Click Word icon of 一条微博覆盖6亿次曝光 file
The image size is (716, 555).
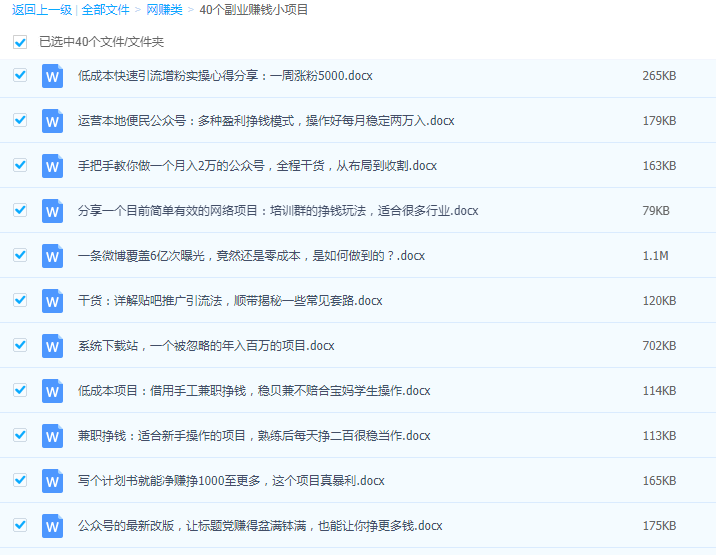click(x=52, y=256)
